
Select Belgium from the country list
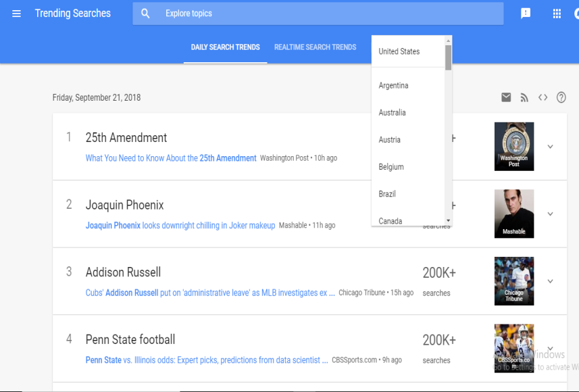pos(408,167)
